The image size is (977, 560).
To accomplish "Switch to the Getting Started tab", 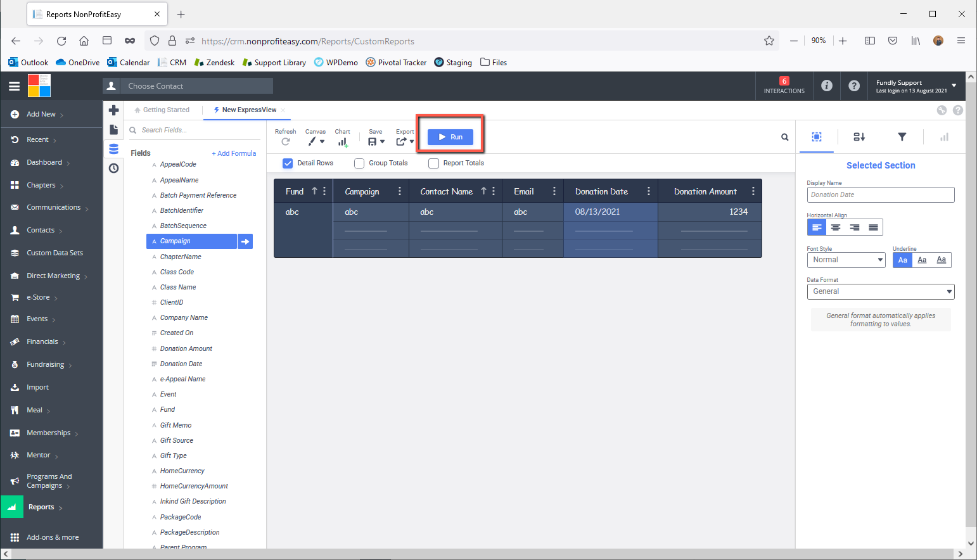I will point(162,110).
